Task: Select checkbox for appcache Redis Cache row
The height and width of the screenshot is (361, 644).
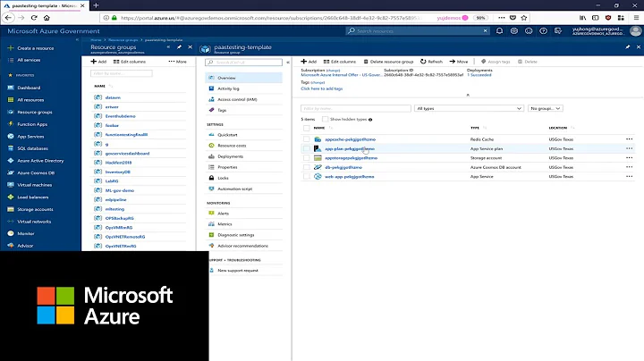Action: point(307,139)
